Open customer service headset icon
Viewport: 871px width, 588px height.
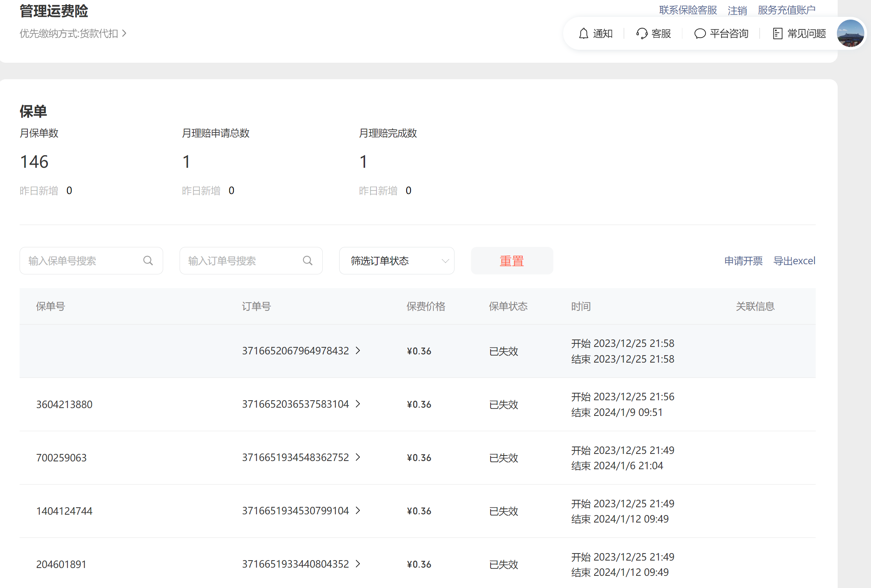pos(642,34)
